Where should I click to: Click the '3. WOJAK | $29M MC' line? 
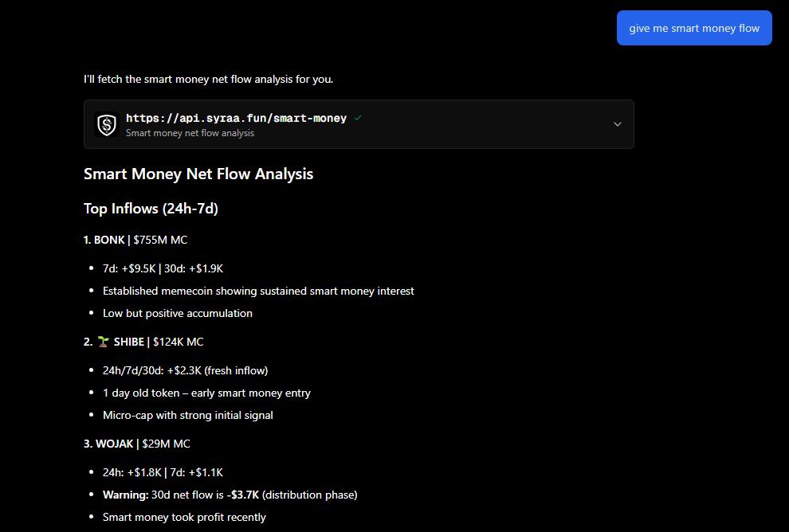pyautogui.click(x=137, y=444)
